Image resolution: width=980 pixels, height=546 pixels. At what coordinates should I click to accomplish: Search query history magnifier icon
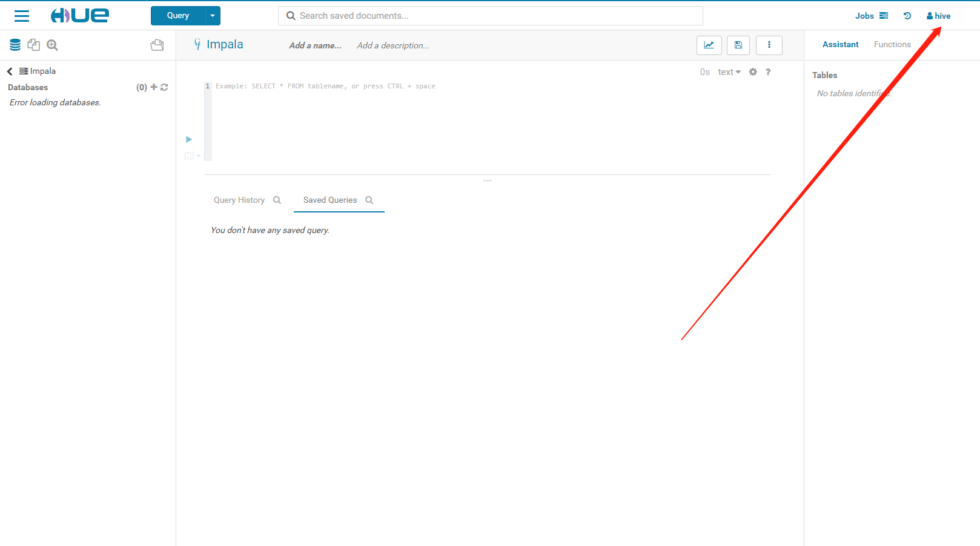tap(277, 200)
